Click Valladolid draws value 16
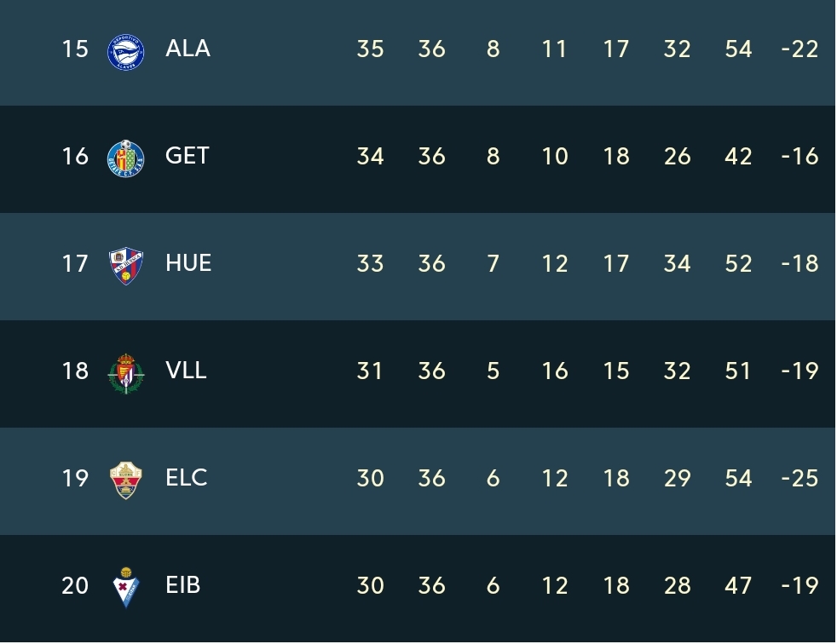Viewport: 837px width, 644px height. point(555,371)
